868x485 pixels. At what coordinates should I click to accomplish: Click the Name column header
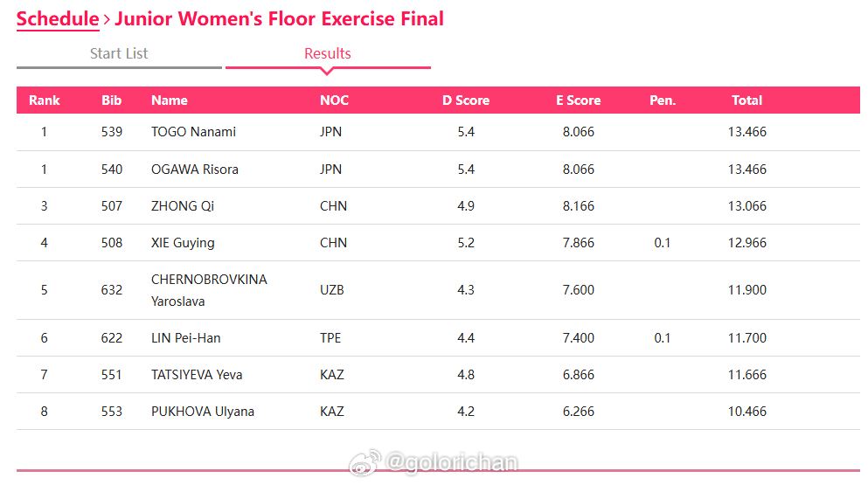[170, 100]
